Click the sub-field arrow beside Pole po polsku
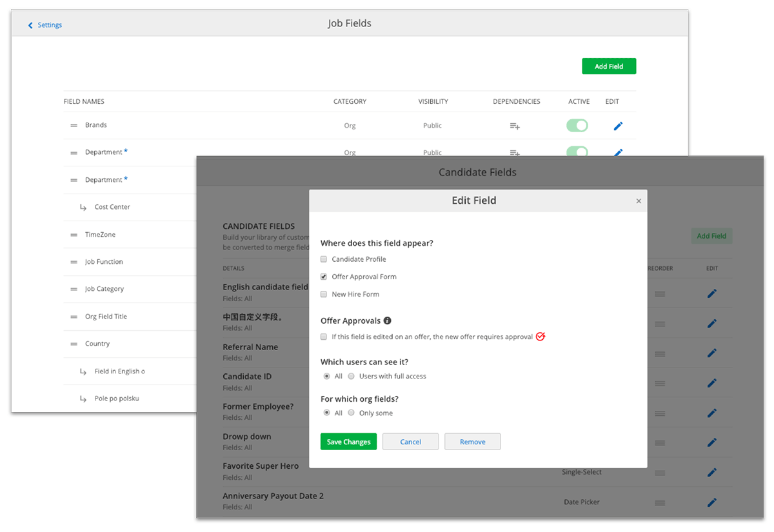Image resolution: width=774 pixels, height=532 pixels. tap(83, 399)
